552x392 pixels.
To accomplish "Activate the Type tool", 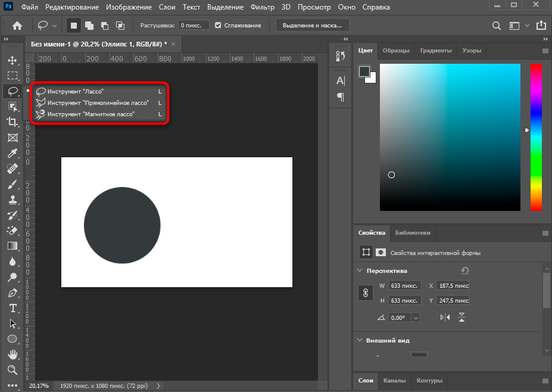I will [12, 308].
